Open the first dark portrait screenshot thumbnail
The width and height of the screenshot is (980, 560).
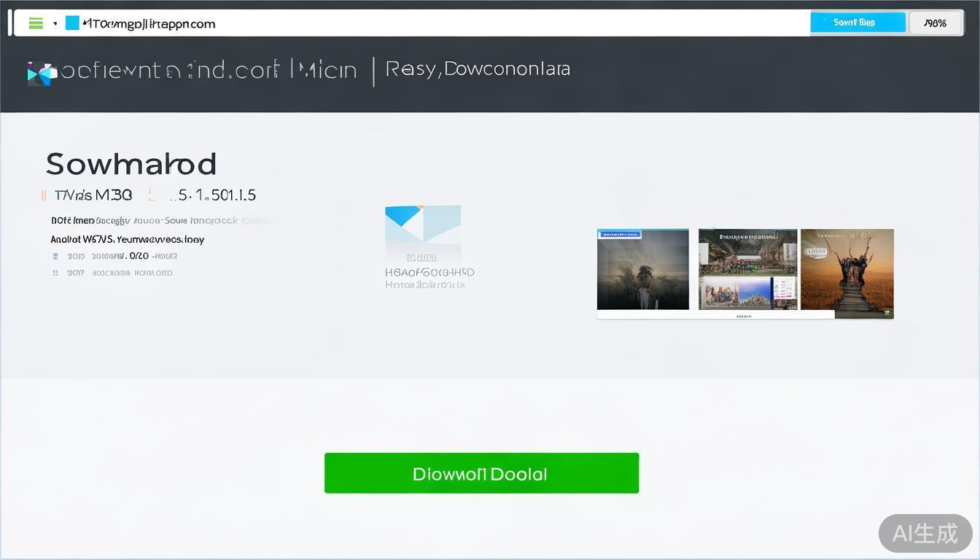[642, 269]
